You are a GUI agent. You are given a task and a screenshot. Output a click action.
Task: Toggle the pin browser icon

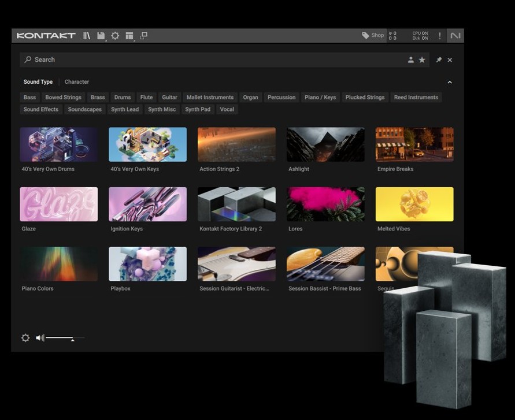(x=439, y=60)
